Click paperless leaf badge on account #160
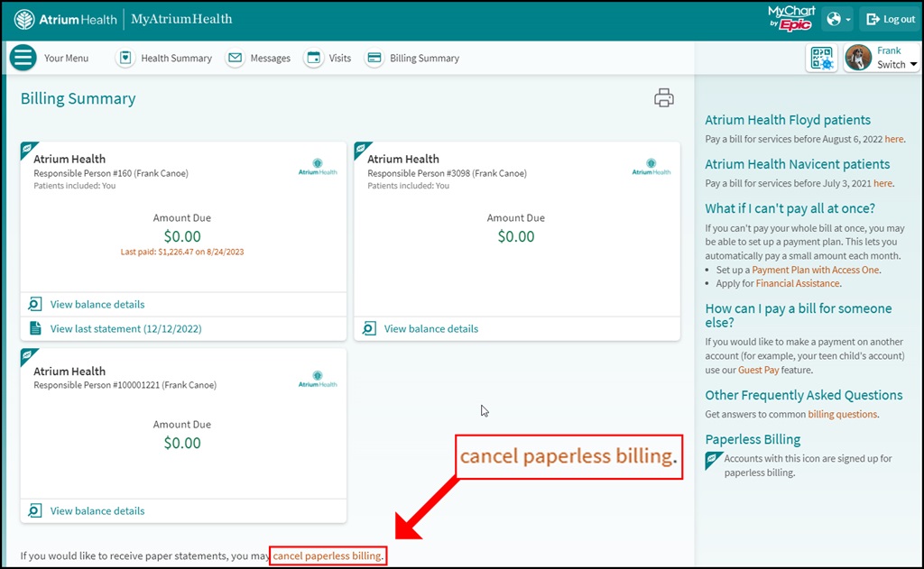 [28, 150]
